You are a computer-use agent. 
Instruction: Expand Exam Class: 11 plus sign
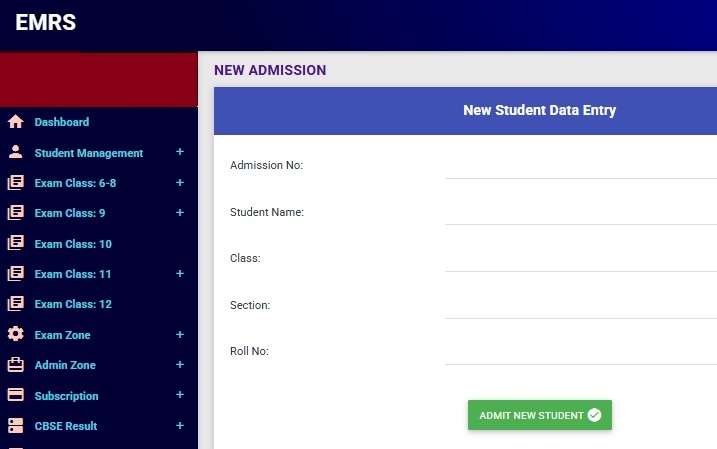click(x=180, y=273)
